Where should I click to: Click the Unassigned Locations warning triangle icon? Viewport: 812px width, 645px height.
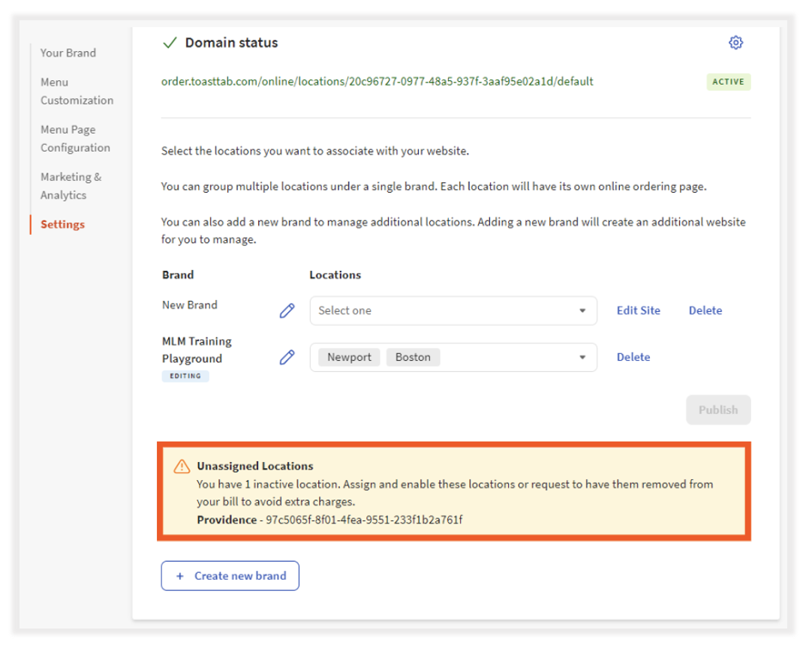[182, 466]
